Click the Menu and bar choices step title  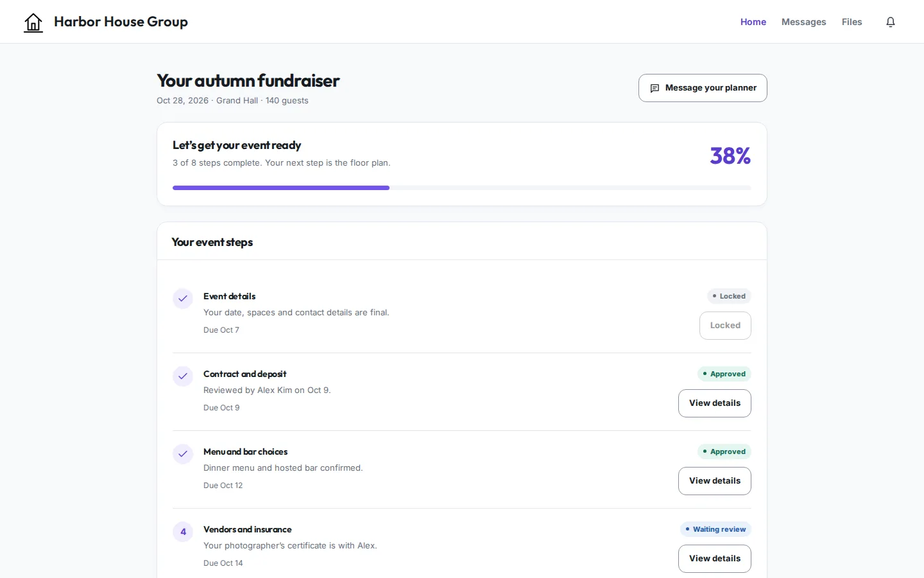[x=246, y=451]
